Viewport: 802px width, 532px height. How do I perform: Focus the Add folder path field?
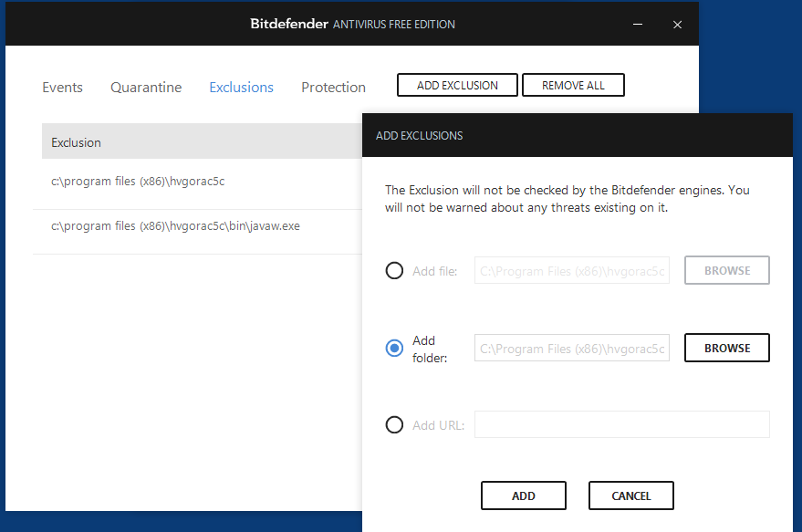(x=572, y=349)
